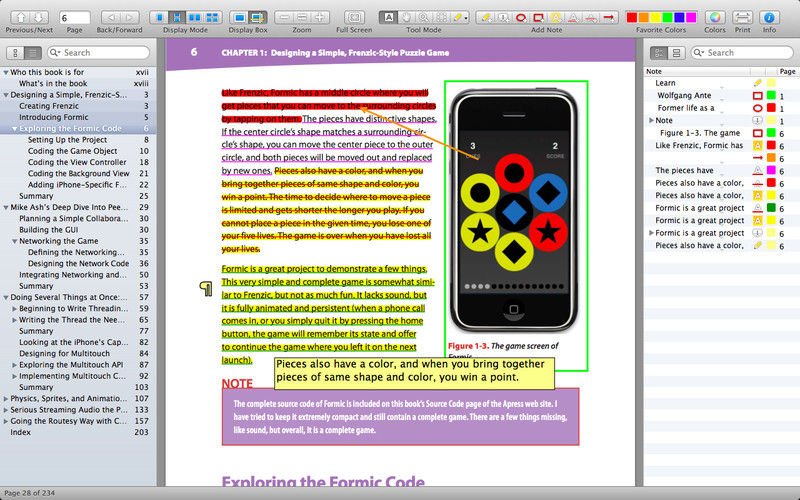The height and width of the screenshot is (500, 800).
Task: Open 'Introducing Formic' outline entry
Action: 54,117
